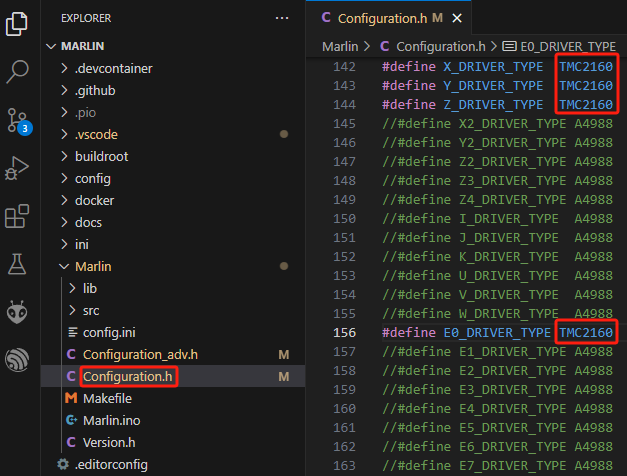Open Source Control view with badge
Viewport: 627px width, 476px height.
click(18, 120)
